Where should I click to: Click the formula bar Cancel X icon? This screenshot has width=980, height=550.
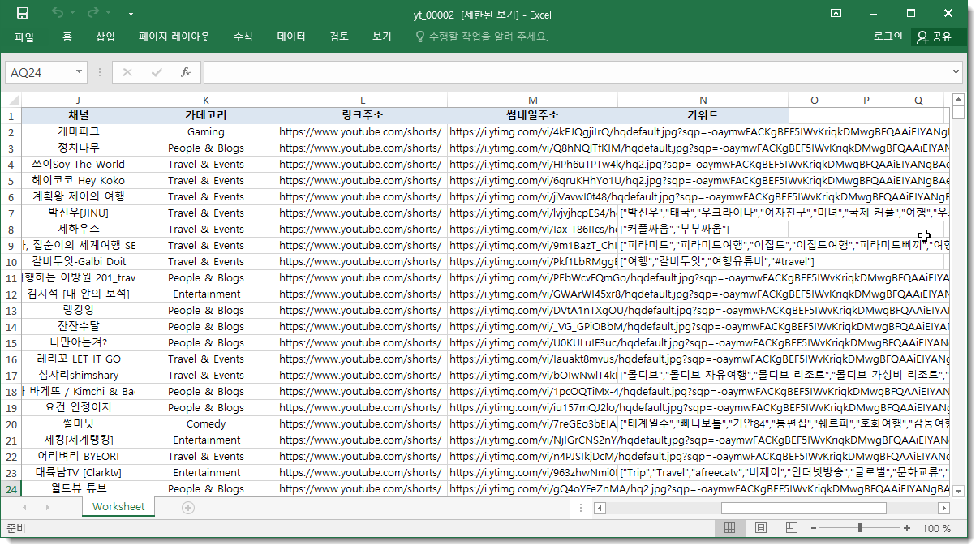(127, 72)
